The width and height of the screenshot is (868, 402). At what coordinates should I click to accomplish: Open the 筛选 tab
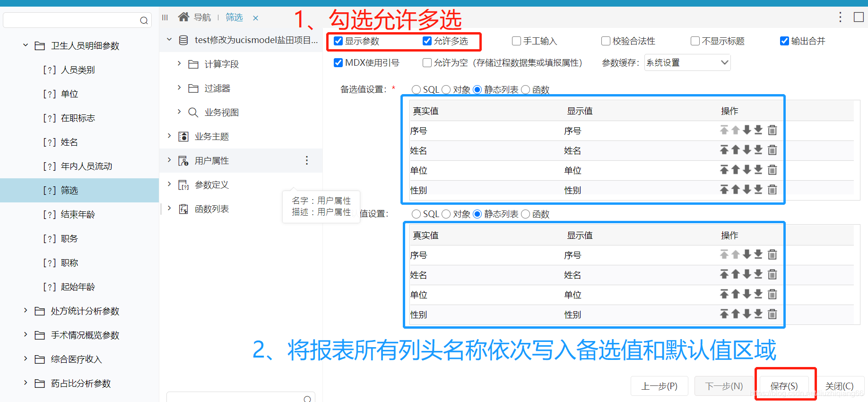[x=234, y=17]
